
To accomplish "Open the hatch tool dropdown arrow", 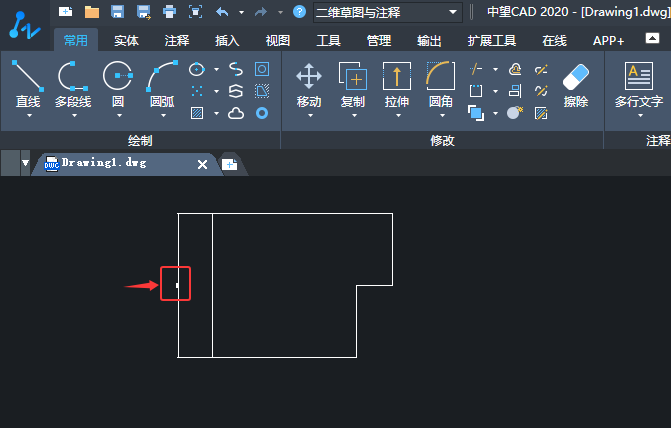I will (216, 113).
